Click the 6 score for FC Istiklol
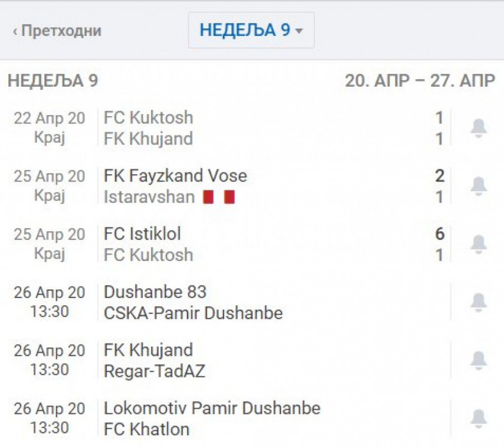504x448 pixels. 440,234
